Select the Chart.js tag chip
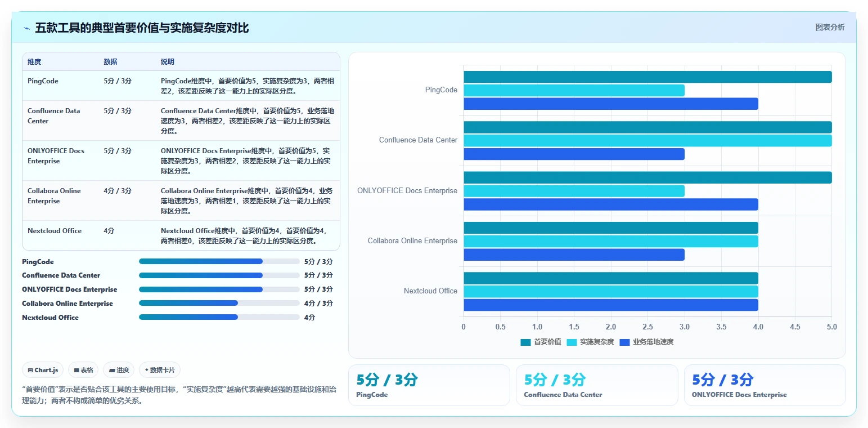This screenshot has height=428, width=868. coord(43,370)
